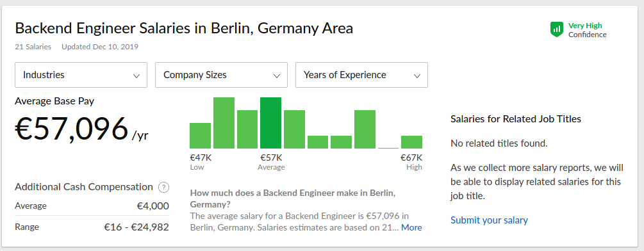The height and width of the screenshot is (251, 644).
Task: Click the first histogram bar above €47K Low
Action: click(200, 136)
